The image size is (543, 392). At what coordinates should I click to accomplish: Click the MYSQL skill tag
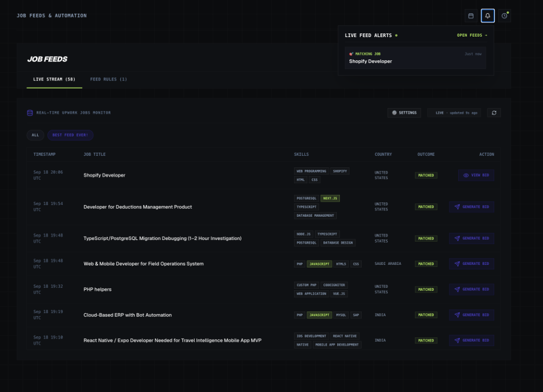(x=341, y=315)
